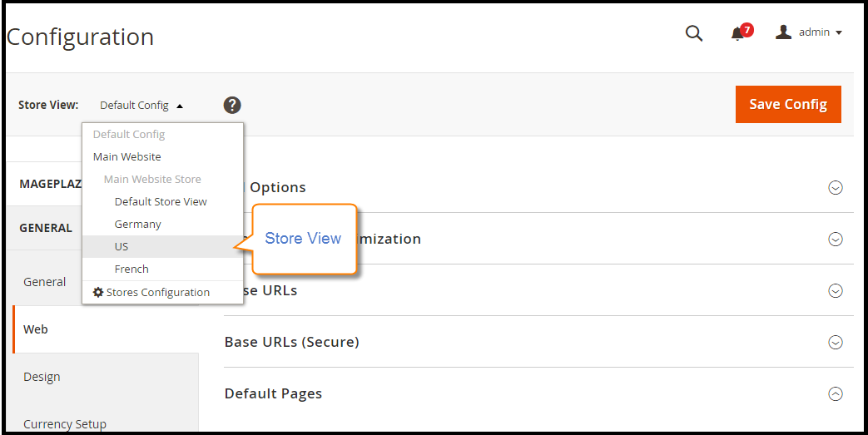Choose Main Website scope
Screen dimensions: 868x435
(x=163, y=156)
